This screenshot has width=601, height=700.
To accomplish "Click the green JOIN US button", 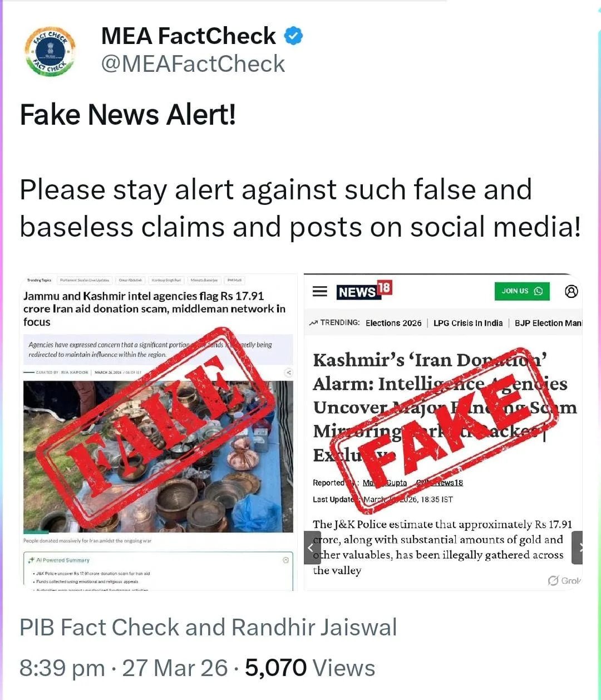I will [x=522, y=291].
